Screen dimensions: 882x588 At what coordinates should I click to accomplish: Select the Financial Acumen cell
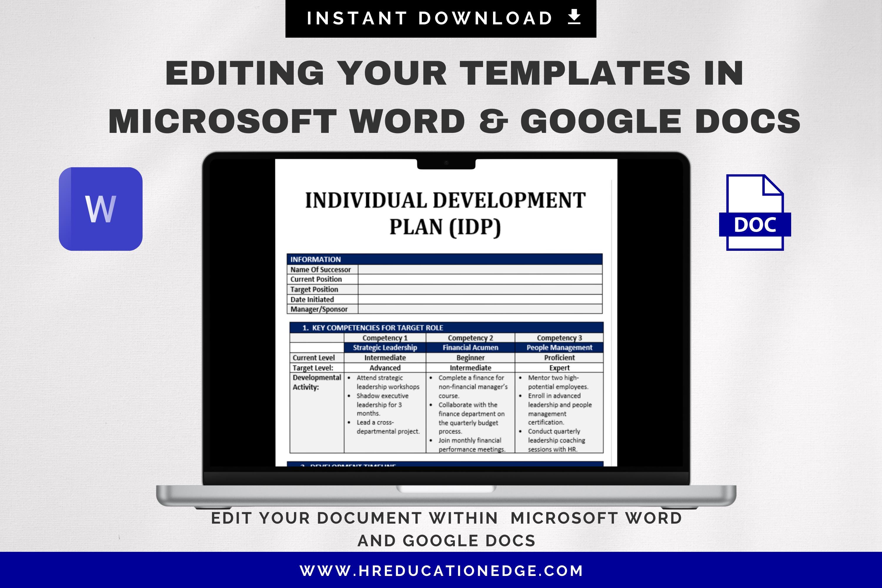coord(470,348)
